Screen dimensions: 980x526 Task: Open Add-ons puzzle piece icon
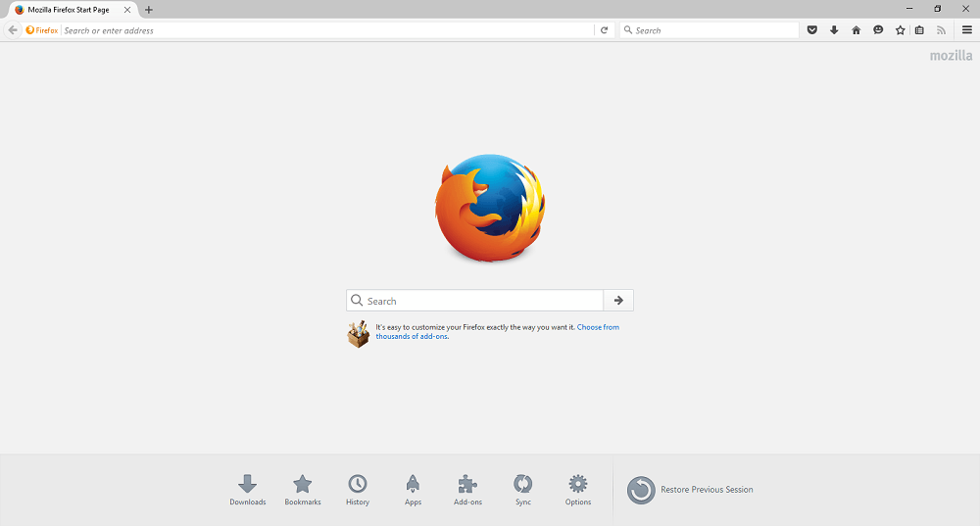(x=467, y=490)
